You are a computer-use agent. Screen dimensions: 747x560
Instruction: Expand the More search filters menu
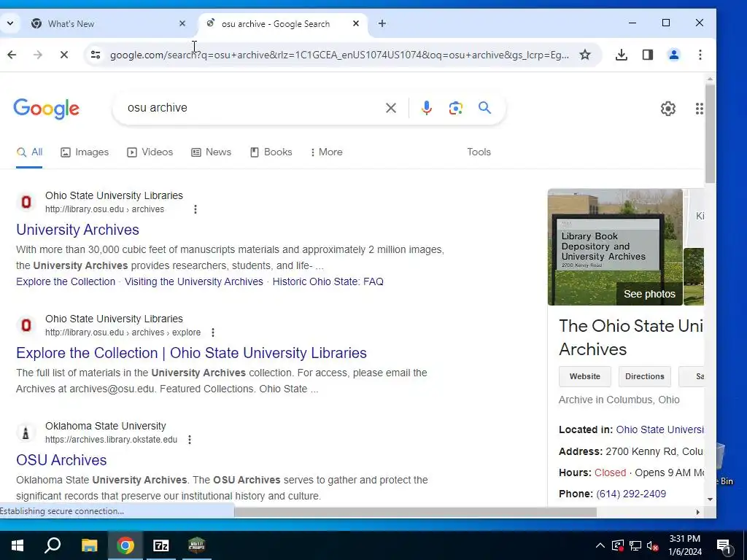[327, 152]
